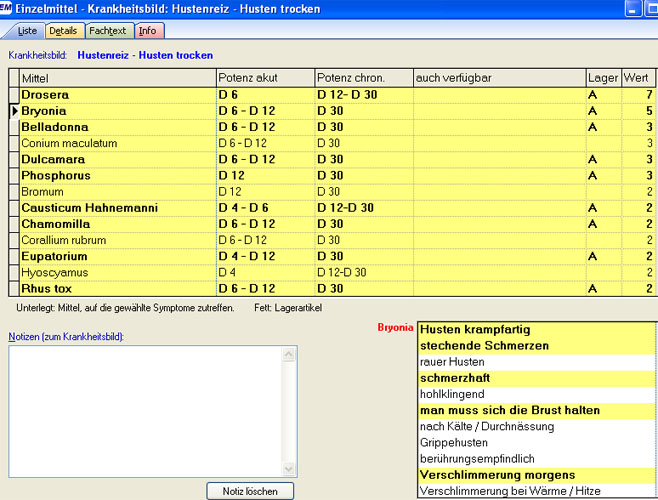Select the Belladonna remedy row
Viewport: 658px width, 500px height.
click(x=117, y=127)
